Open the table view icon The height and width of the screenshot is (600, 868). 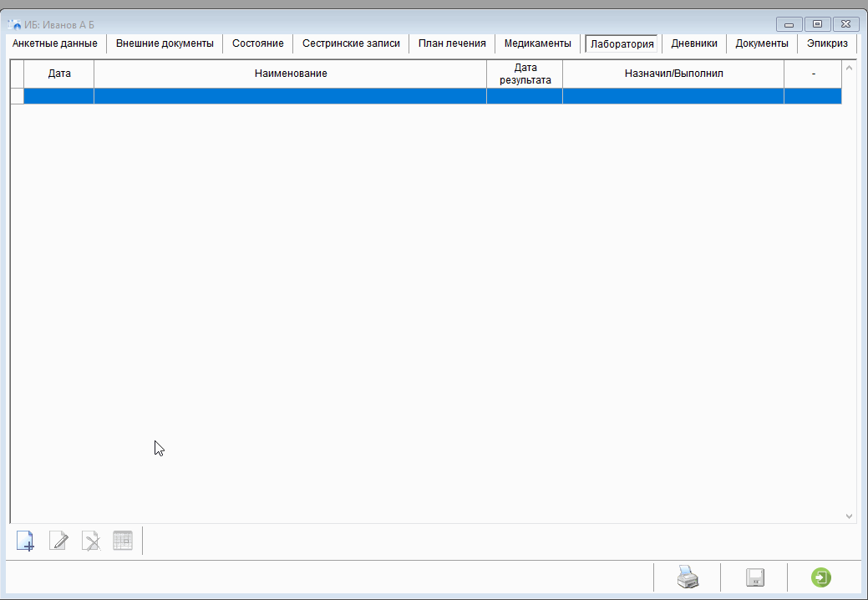click(123, 541)
